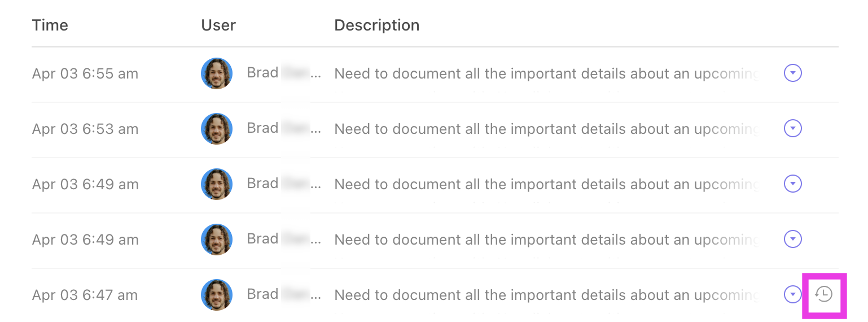This screenshot has height=322, width=868.
Task: Click the user name Brad in the 6:47 am row
Action: pos(262,294)
